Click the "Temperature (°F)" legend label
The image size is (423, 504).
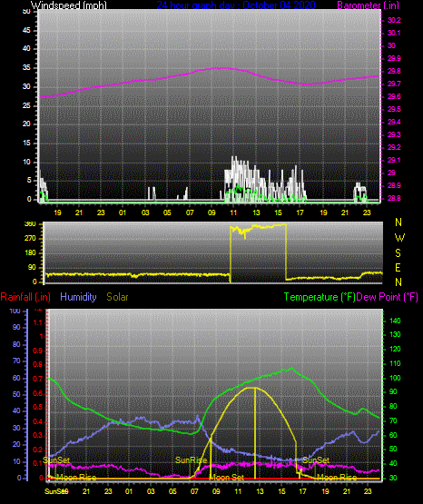point(320,297)
